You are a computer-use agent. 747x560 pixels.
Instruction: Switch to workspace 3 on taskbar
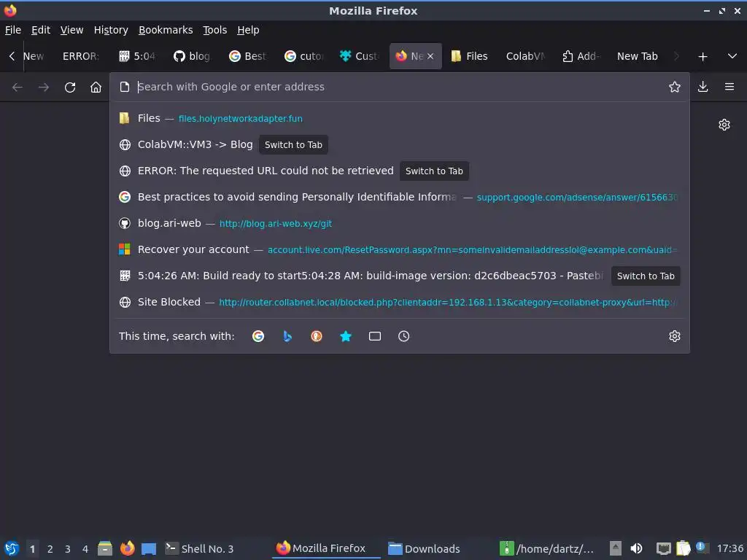pyautogui.click(x=68, y=549)
